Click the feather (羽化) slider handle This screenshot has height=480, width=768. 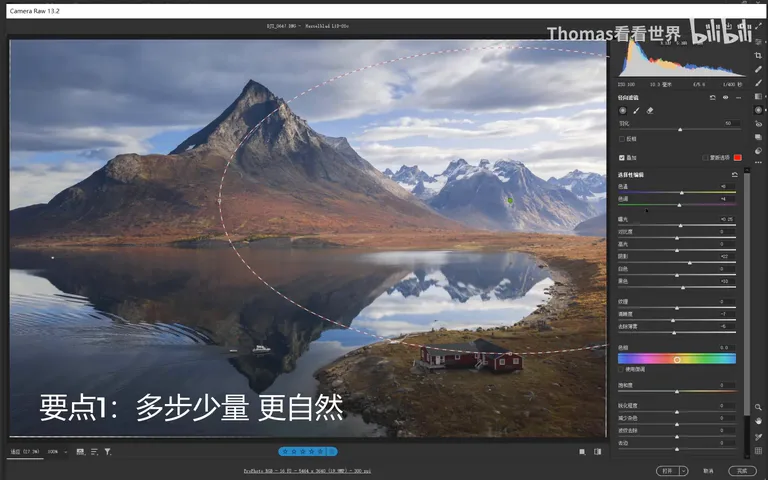point(680,130)
